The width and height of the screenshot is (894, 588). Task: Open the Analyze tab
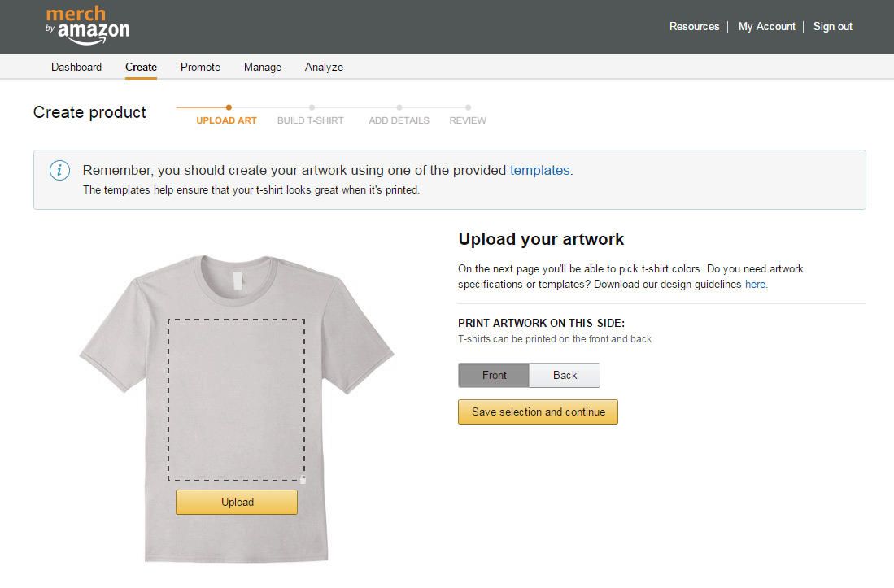coord(324,68)
